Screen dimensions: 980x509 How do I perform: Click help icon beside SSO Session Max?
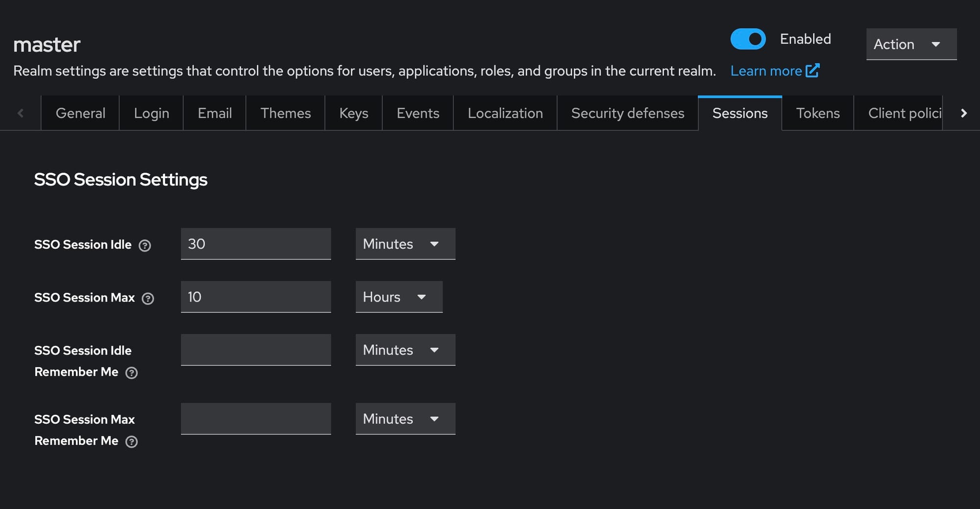click(x=147, y=298)
